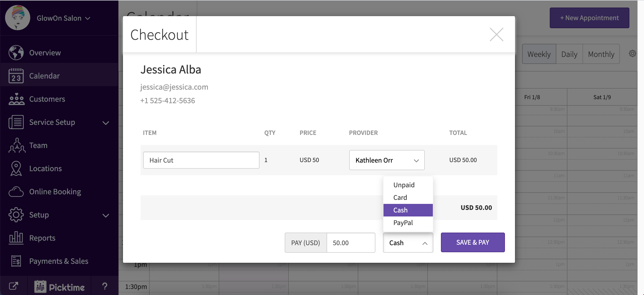Click the help question mark icon
The image size is (644, 295).
pyautogui.click(x=105, y=286)
